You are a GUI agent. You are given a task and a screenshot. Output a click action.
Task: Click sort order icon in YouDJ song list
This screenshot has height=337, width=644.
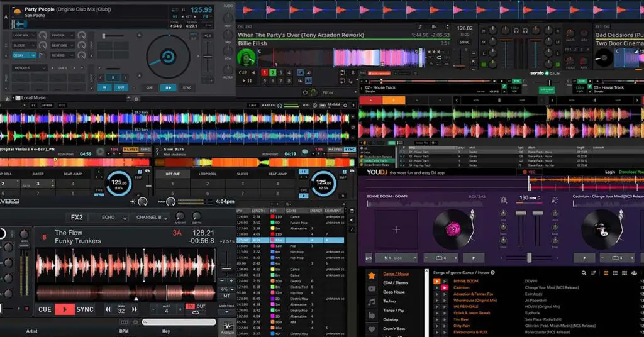[594, 273]
